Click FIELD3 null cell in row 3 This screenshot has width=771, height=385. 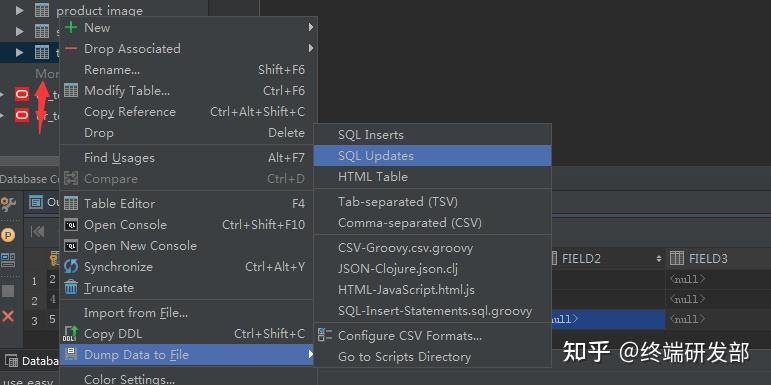pyautogui.click(x=718, y=320)
